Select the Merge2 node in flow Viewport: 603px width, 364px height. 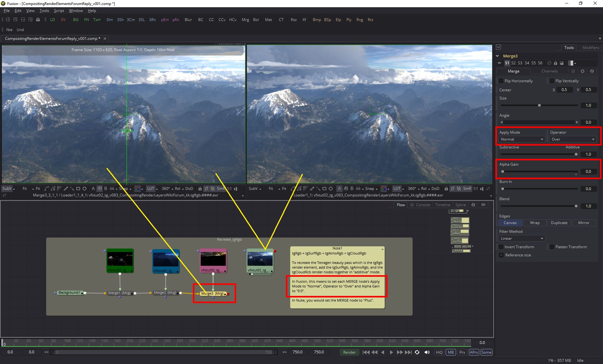[165, 293]
